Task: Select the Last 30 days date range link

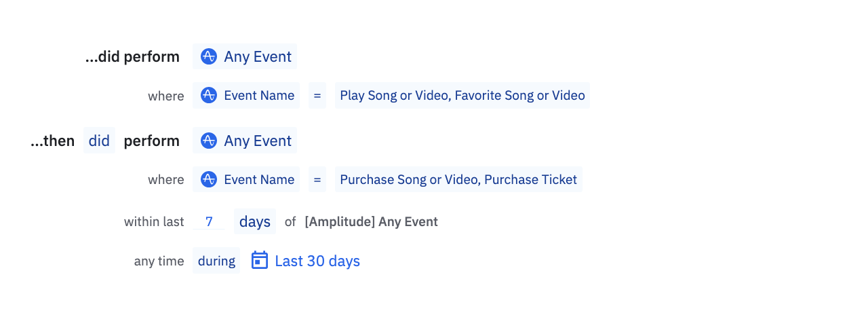Action: 317,261
